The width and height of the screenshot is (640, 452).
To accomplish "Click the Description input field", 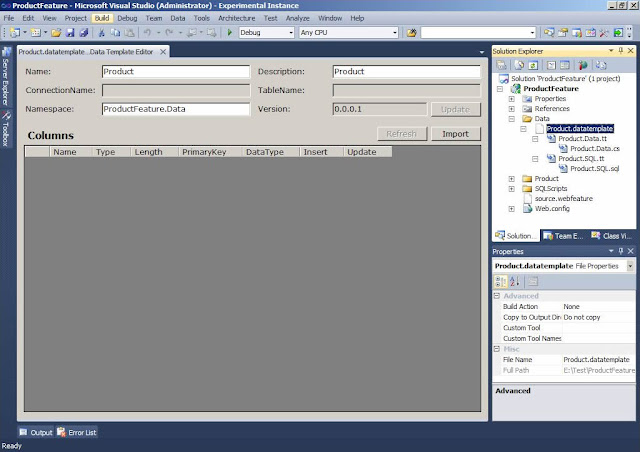I will [x=407, y=71].
